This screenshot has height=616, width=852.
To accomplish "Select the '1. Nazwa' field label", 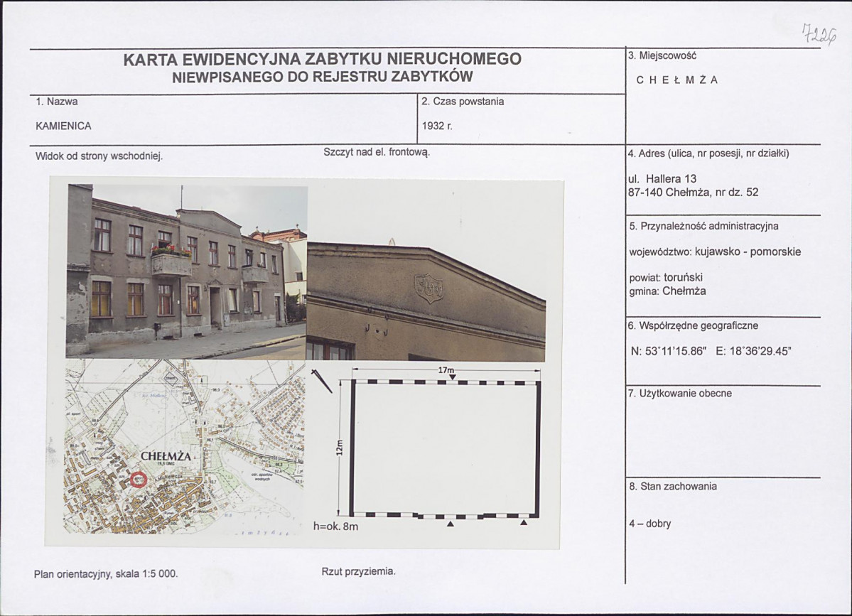I will pyautogui.click(x=57, y=102).
